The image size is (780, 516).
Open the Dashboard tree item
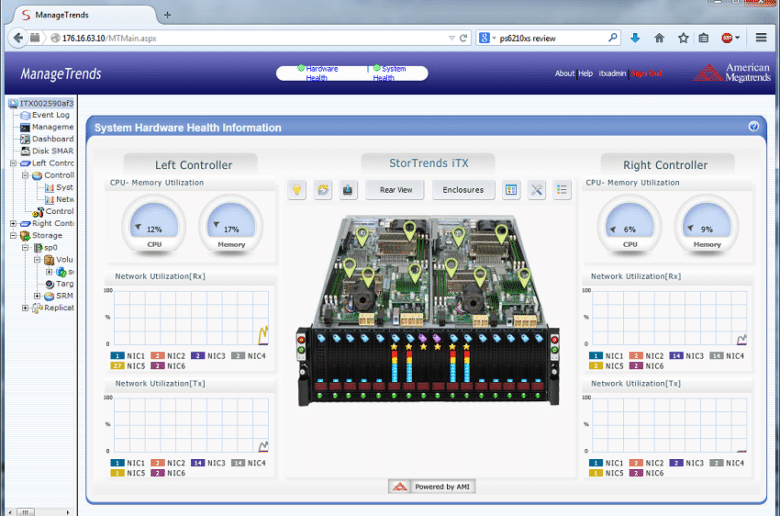[53, 139]
